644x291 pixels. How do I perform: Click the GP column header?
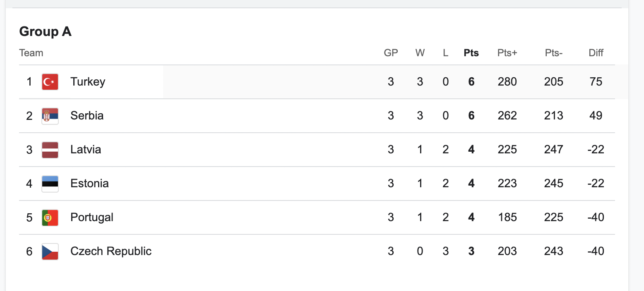click(x=391, y=53)
